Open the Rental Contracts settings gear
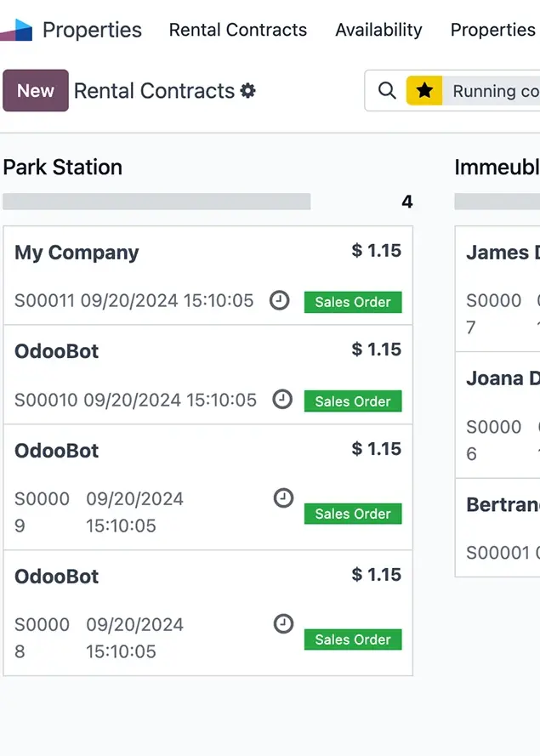Viewport: 540px width, 756px height. point(247,91)
